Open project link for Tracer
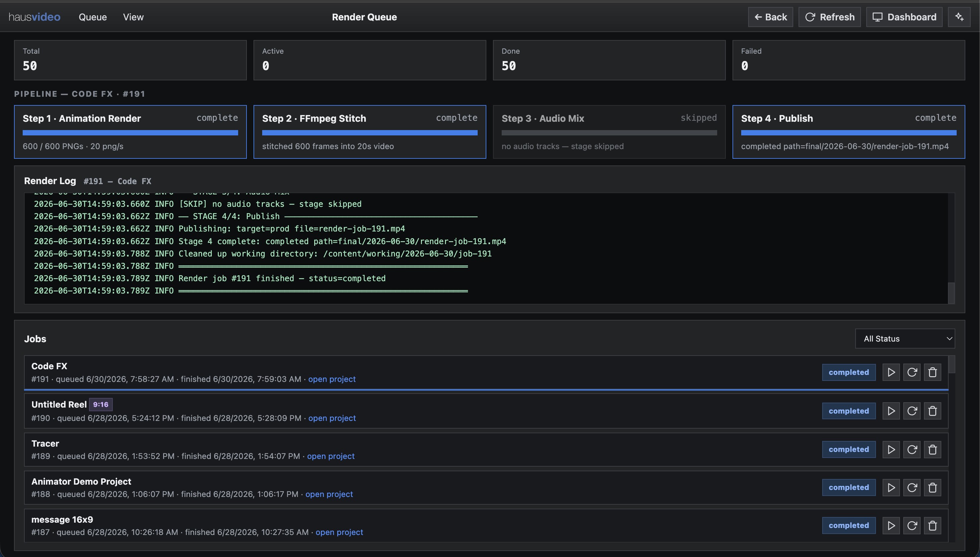The height and width of the screenshot is (557, 980). click(331, 456)
